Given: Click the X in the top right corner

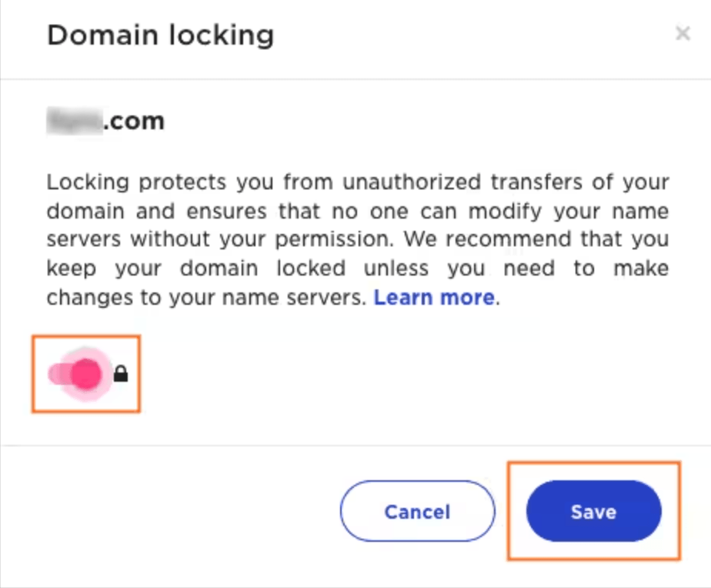Looking at the screenshot, I should coord(683,33).
